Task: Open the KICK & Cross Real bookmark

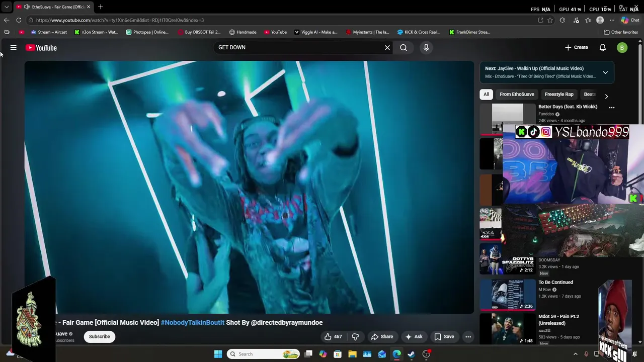Action: point(419,32)
